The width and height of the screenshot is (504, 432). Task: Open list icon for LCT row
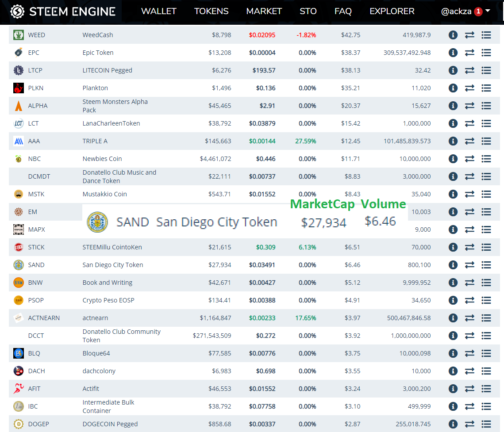(486, 123)
